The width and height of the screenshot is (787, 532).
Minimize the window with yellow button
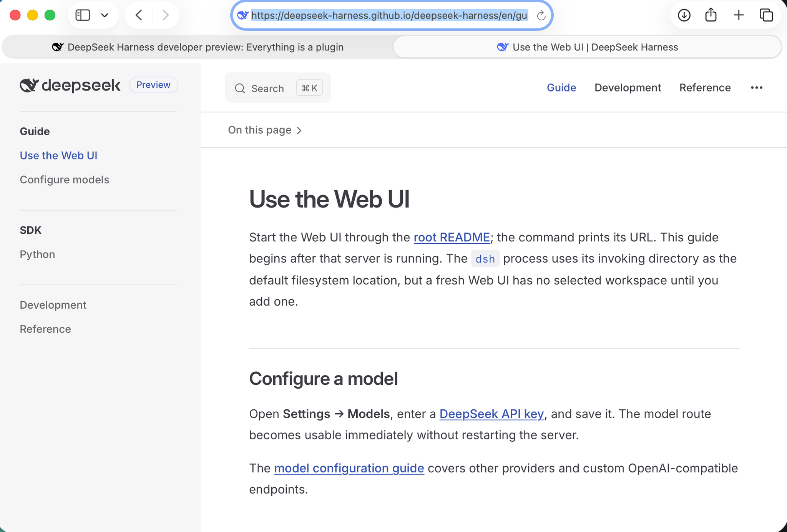coord(33,15)
